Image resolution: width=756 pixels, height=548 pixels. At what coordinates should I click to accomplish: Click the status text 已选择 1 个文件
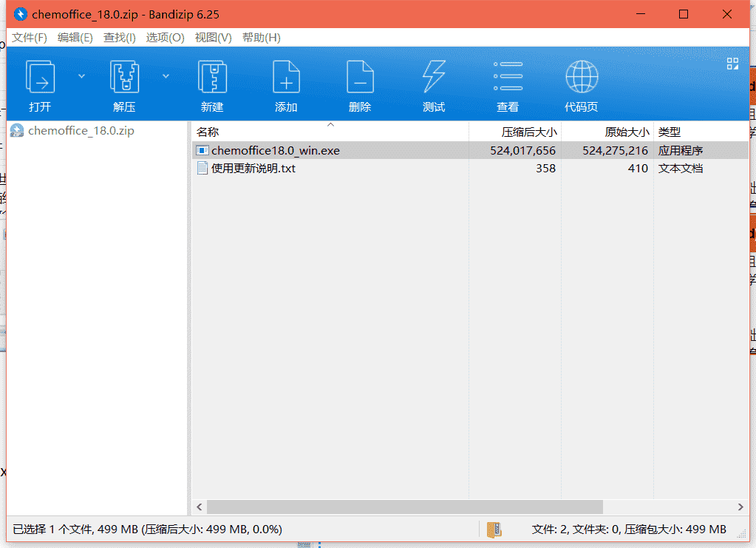coord(52,530)
